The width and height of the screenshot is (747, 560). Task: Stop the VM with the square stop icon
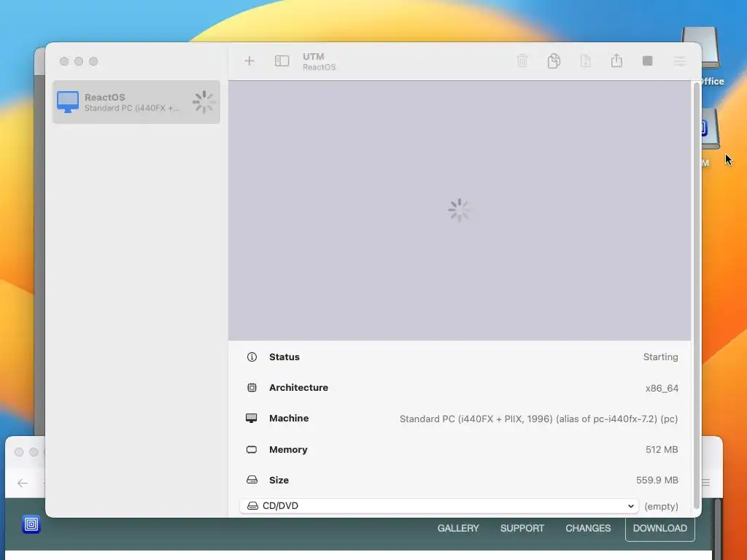click(648, 61)
